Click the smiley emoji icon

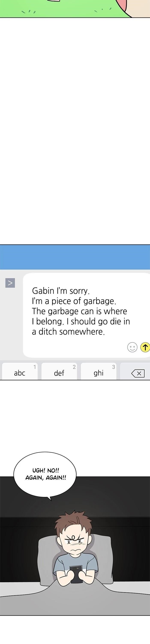coord(132,347)
